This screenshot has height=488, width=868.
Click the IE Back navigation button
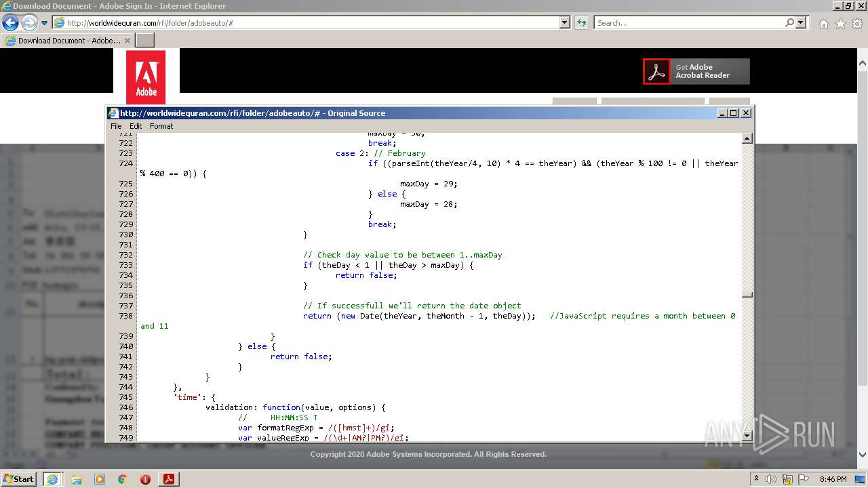pyautogui.click(x=10, y=23)
